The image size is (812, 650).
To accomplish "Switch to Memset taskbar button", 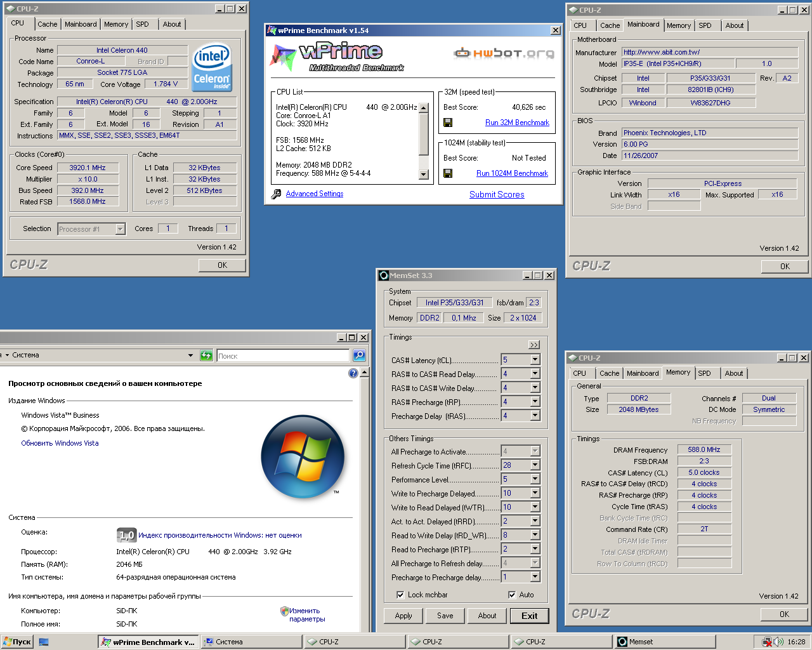I will click(x=664, y=642).
